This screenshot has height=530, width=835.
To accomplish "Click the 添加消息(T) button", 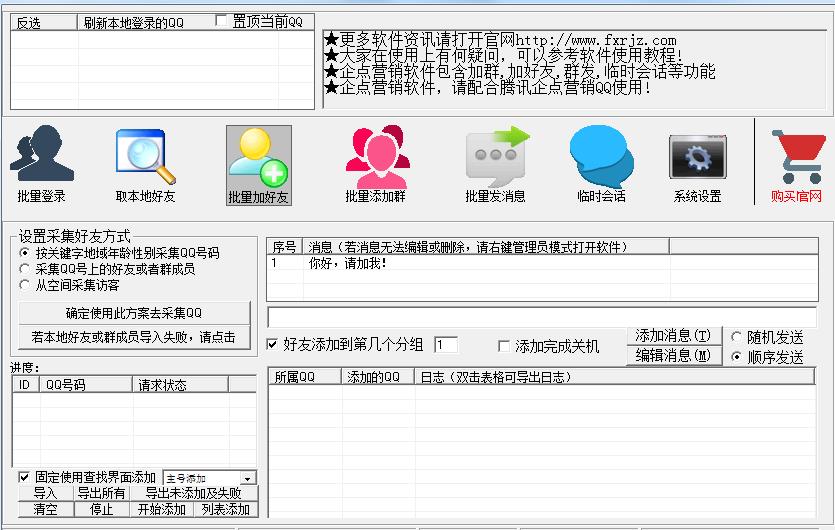I will 674,336.
